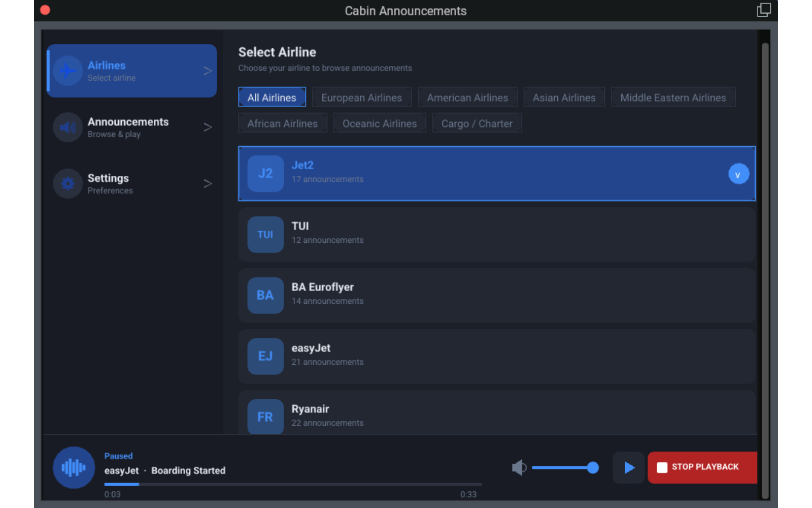This screenshot has height=508, width=812.
Task: Click the '12 announcements' text under TUI
Action: click(327, 240)
